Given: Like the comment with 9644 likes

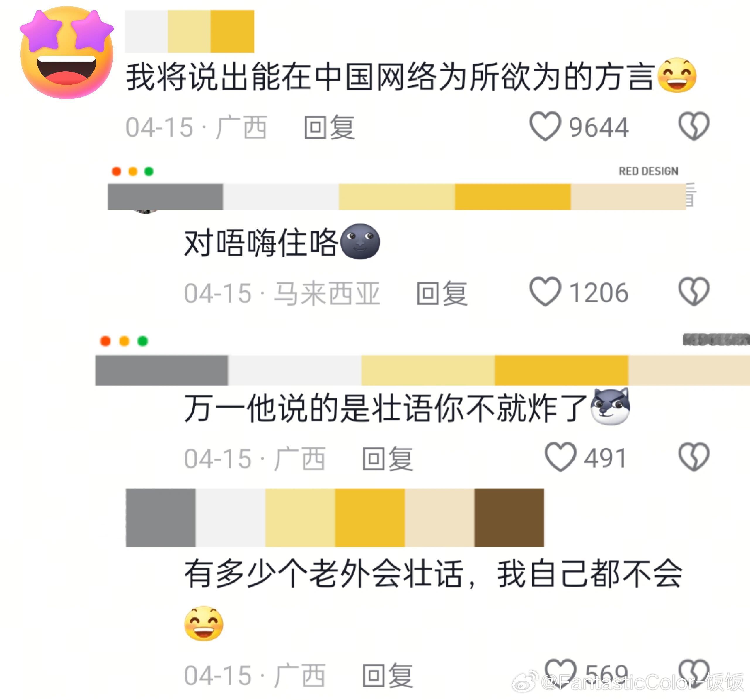Looking at the screenshot, I should [x=545, y=126].
